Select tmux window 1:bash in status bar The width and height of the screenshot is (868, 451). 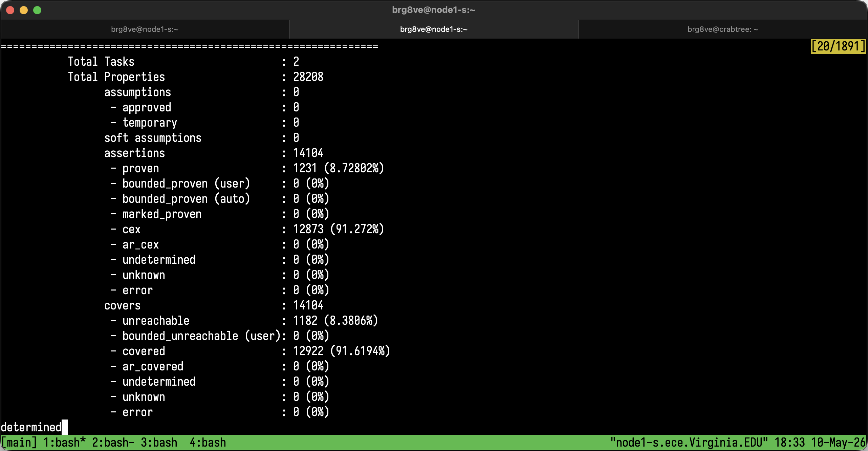point(64,443)
